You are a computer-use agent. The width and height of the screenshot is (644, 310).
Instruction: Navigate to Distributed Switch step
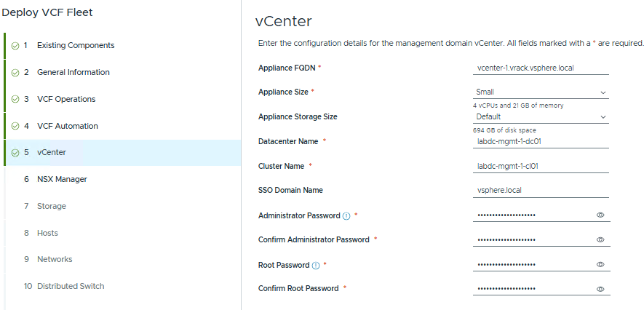click(x=70, y=287)
